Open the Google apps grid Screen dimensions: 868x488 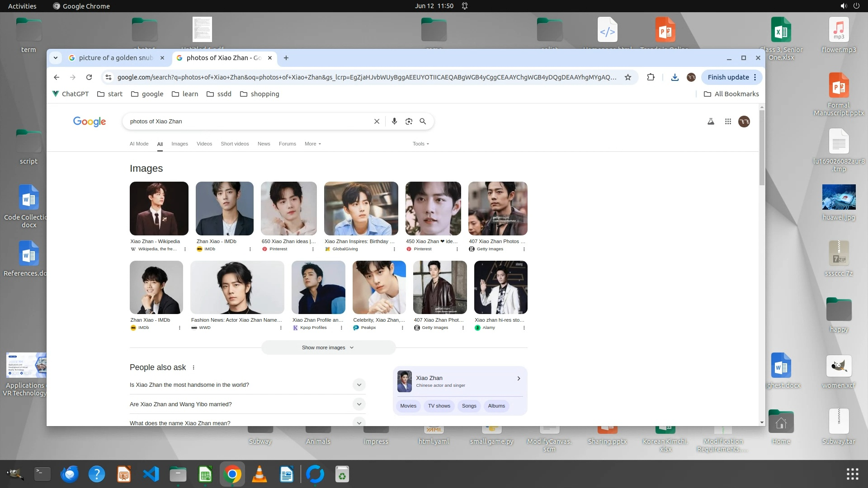(728, 121)
